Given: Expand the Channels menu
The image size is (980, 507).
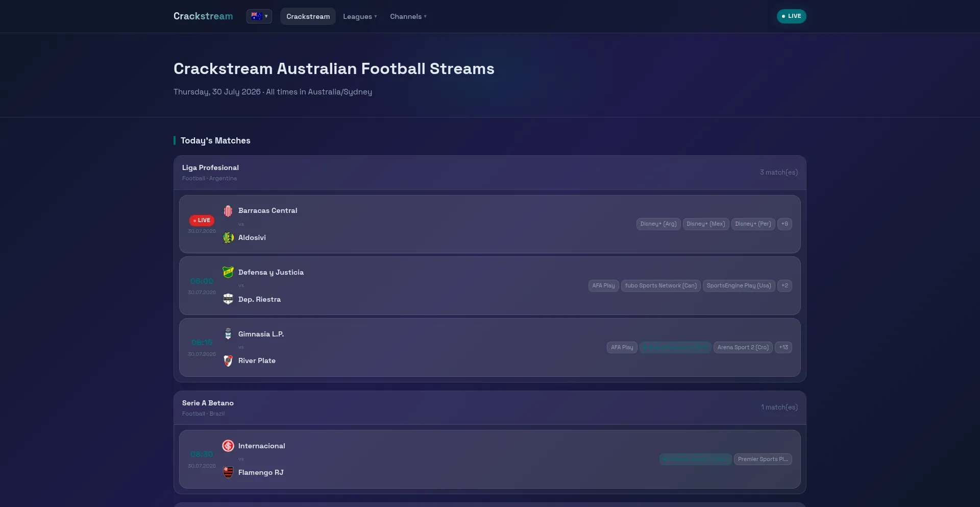Looking at the screenshot, I should click(408, 16).
